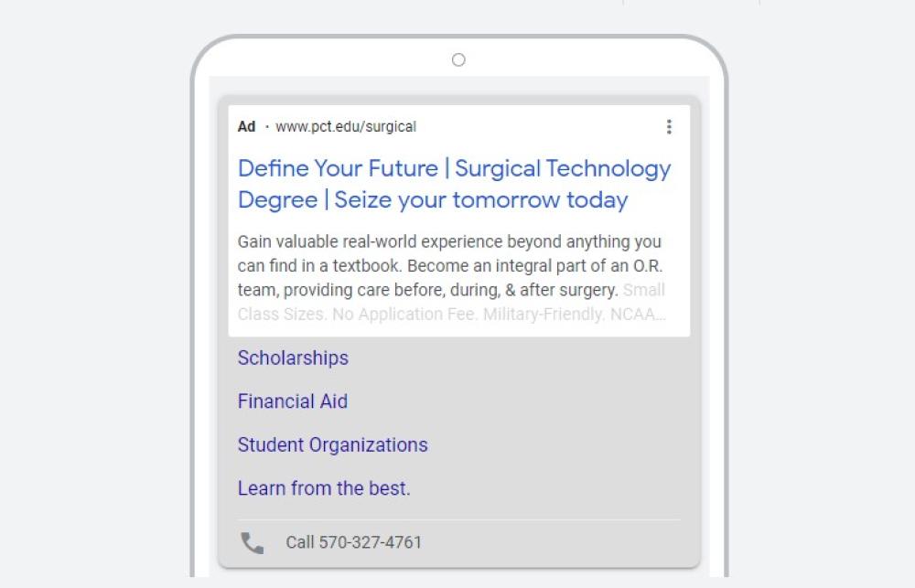This screenshot has width=915, height=588.
Task: Tap Call 570-327-4761
Action: (x=353, y=542)
